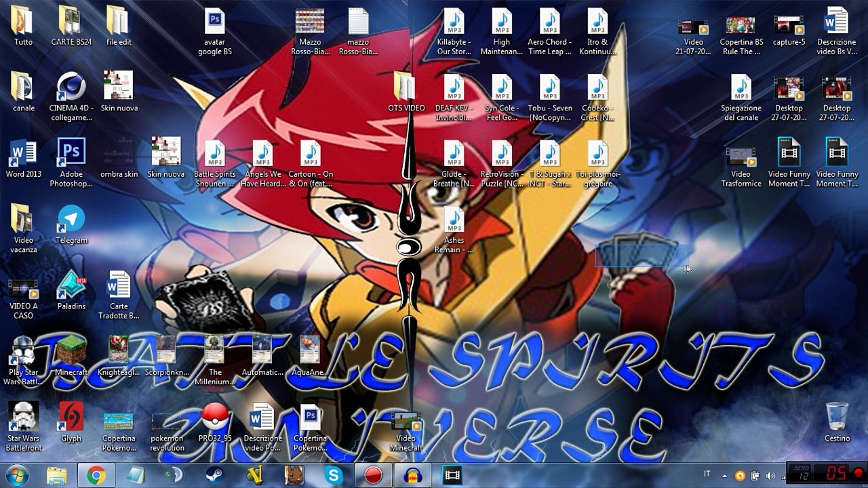Screen dimensions: 868x488
Task: Select the 'Killabyte - Our Stor...' MP3 file
Action: click(x=454, y=22)
